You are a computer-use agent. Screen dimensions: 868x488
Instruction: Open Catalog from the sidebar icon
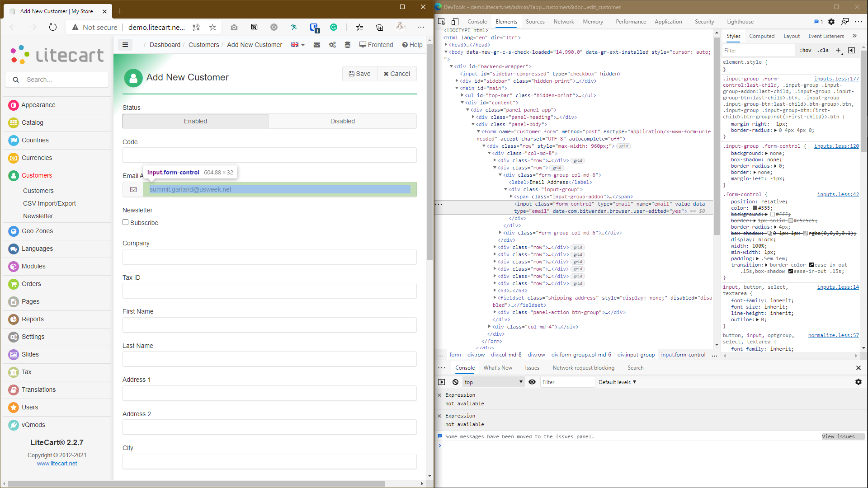click(14, 122)
